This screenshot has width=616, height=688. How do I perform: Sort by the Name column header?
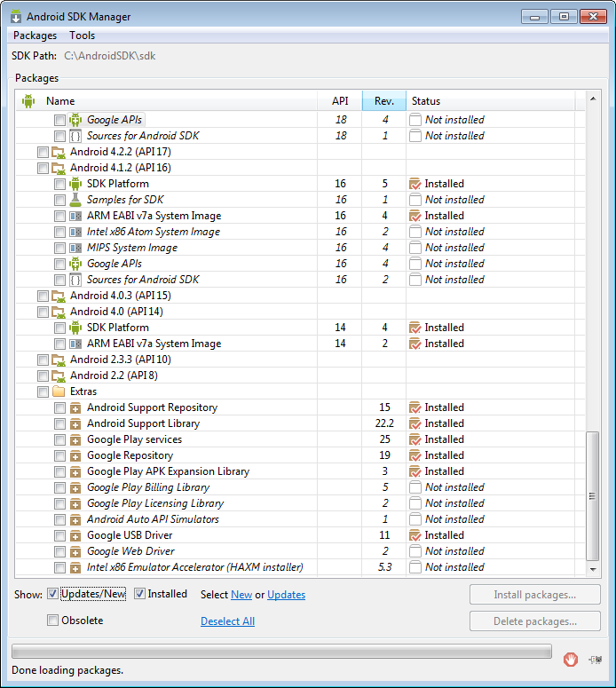coord(167,101)
